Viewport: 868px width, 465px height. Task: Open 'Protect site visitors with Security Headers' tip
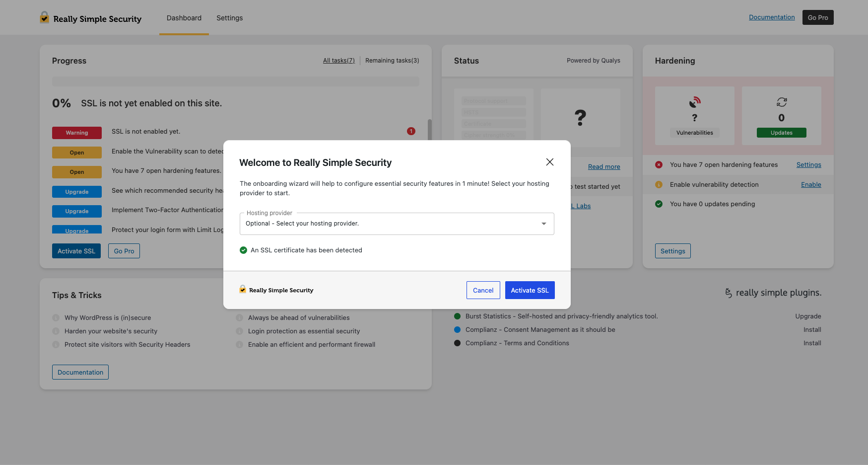[x=127, y=344]
